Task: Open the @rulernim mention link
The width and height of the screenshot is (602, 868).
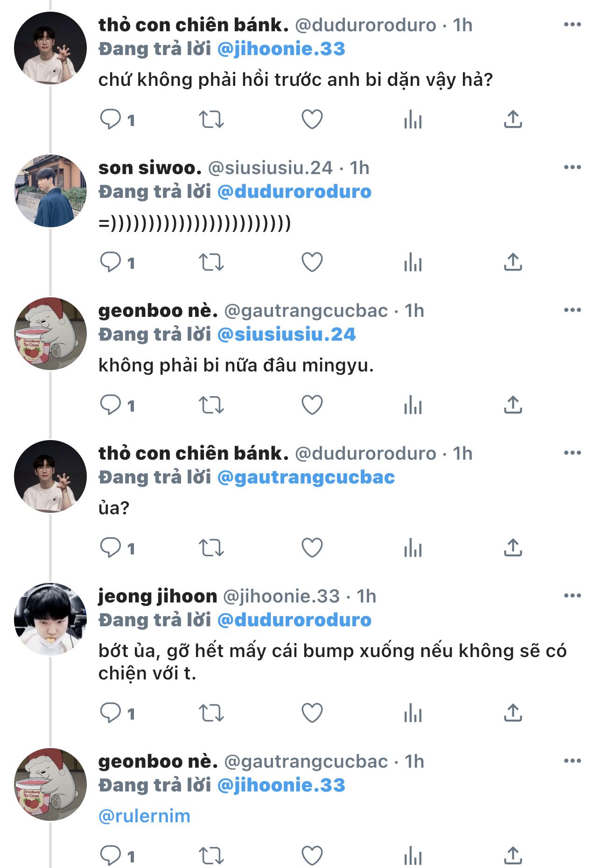Action: coord(145,816)
